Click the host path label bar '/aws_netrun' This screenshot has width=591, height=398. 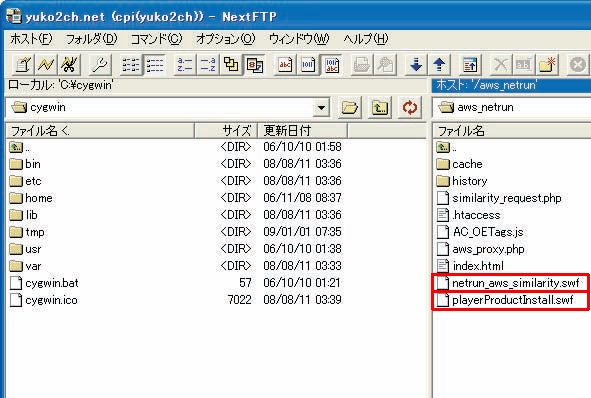click(511, 85)
